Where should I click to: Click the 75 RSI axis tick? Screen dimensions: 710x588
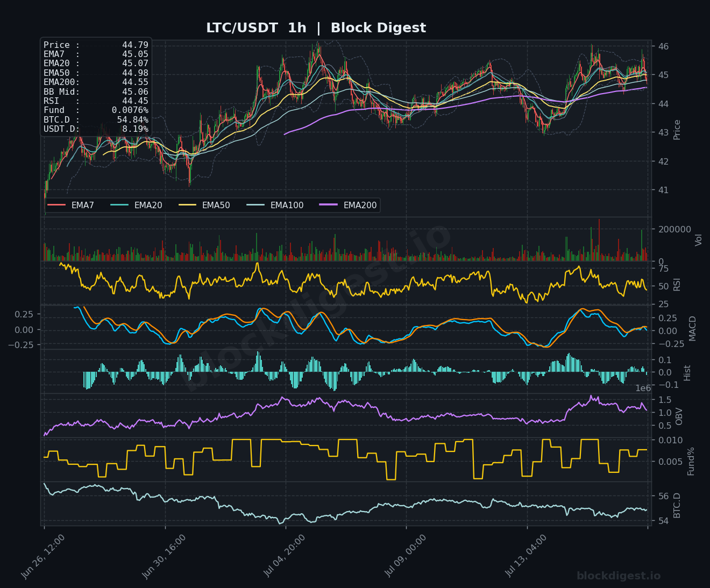click(663, 268)
